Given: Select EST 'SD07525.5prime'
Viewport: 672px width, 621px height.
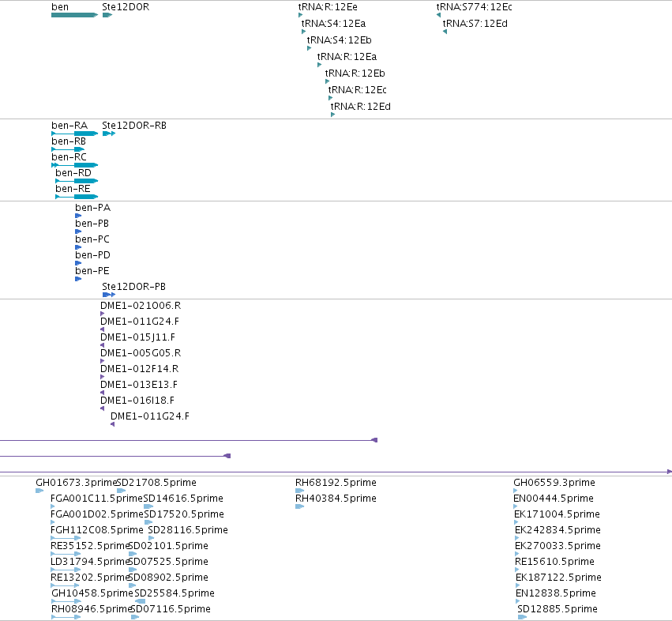Looking at the screenshot, I should [168, 562].
